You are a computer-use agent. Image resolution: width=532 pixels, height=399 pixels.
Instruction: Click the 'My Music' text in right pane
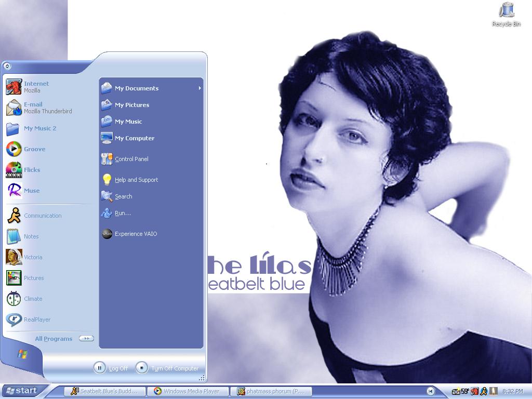[128, 122]
